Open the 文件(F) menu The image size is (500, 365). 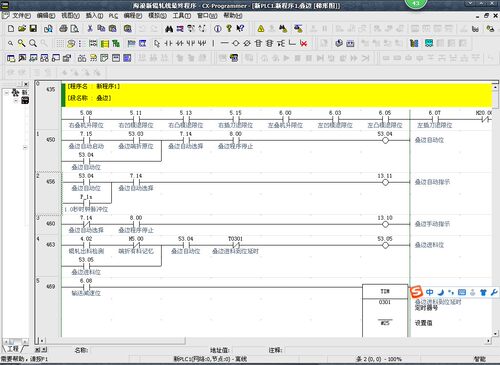(x=21, y=16)
